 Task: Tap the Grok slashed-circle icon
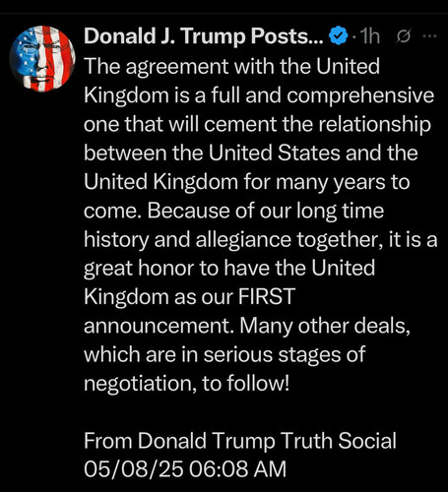tap(403, 36)
